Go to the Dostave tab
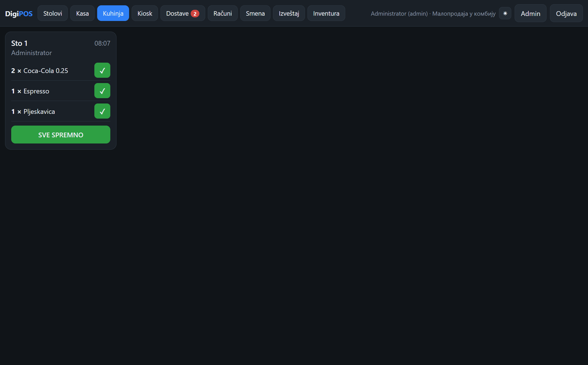Viewport: 588px width, 365px height. [183, 13]
